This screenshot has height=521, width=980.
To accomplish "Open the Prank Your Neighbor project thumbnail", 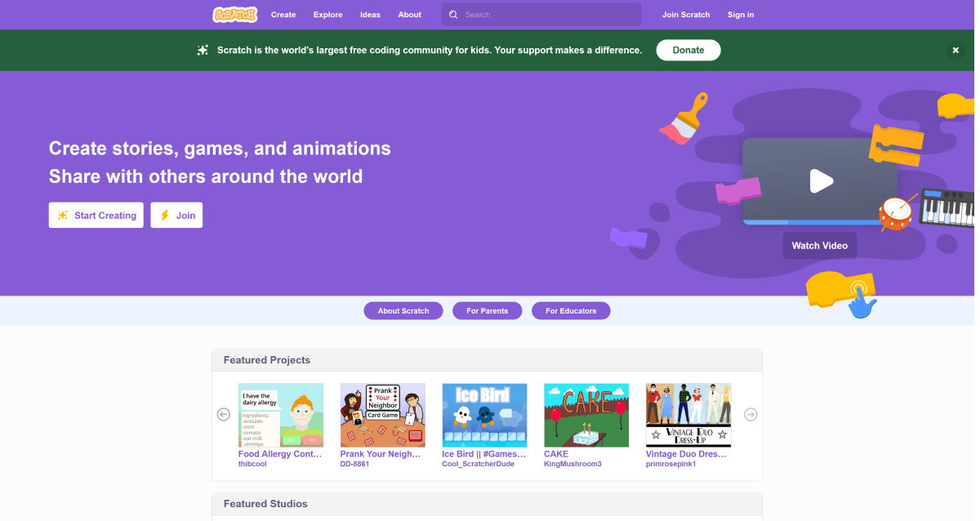I will (383, 415).
